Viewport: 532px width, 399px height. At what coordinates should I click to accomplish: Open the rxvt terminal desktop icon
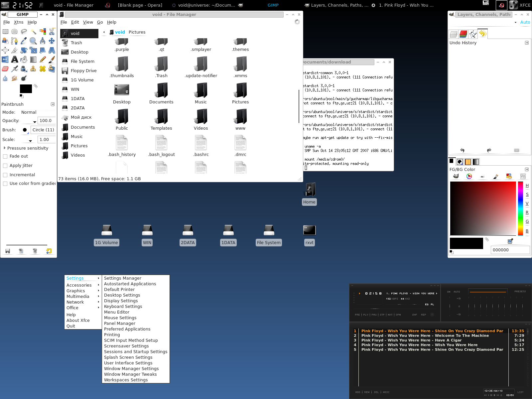[310, 235]
